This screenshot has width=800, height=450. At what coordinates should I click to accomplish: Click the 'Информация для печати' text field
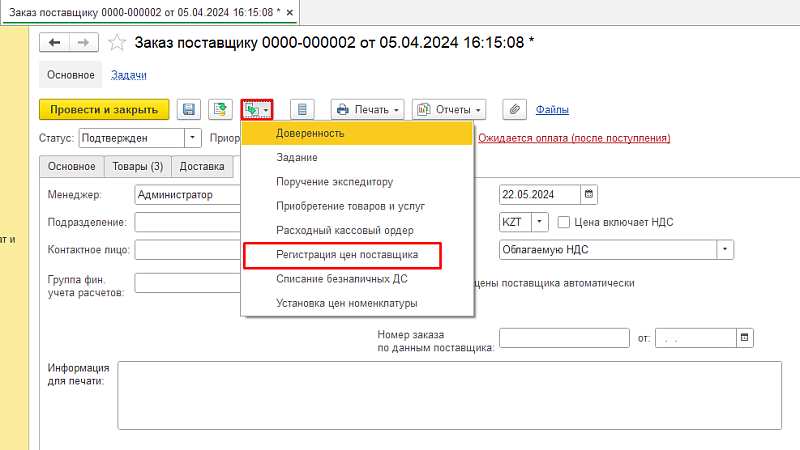(x=448, y=394)
